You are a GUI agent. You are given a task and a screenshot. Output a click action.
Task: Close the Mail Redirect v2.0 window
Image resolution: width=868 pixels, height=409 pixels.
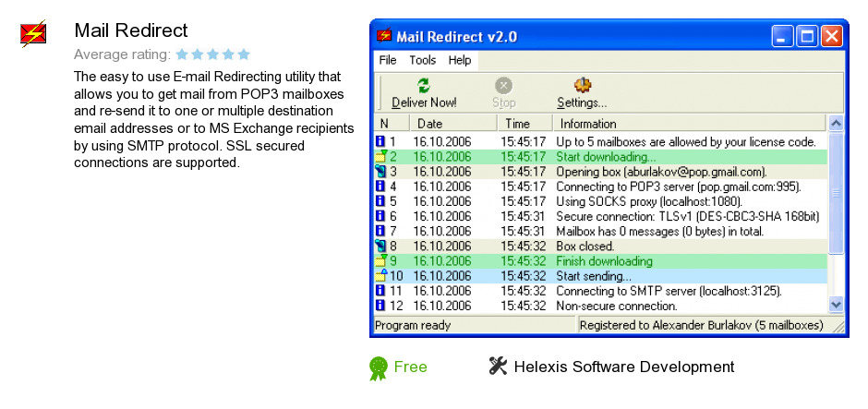coord(831,37)
